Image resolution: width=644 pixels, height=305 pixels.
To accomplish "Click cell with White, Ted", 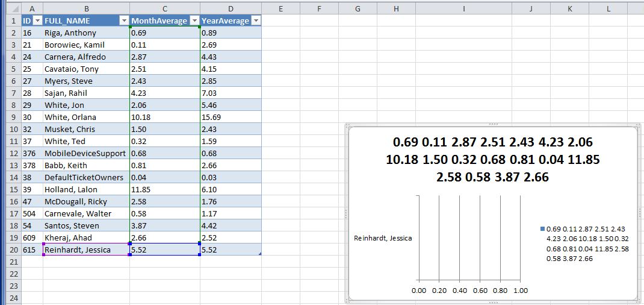I will coord(86,141).
